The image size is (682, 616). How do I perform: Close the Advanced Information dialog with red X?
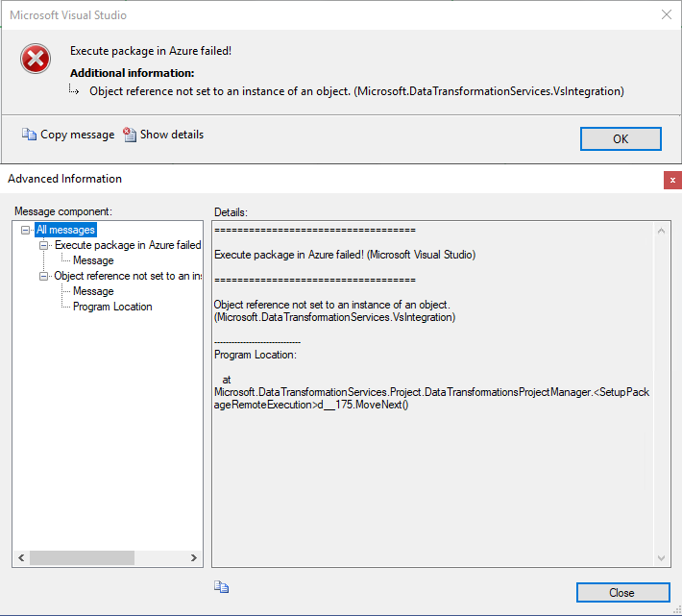pos(672,180)
